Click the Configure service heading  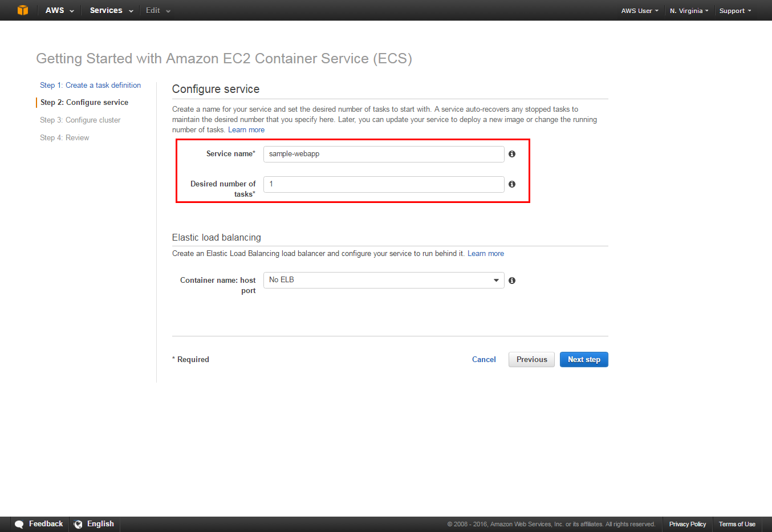[x=216, y=89]
